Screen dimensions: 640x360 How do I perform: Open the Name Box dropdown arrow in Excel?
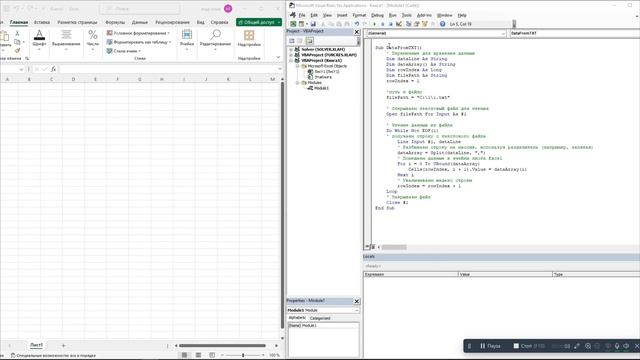pyautogui.click(x=21, y=69)
